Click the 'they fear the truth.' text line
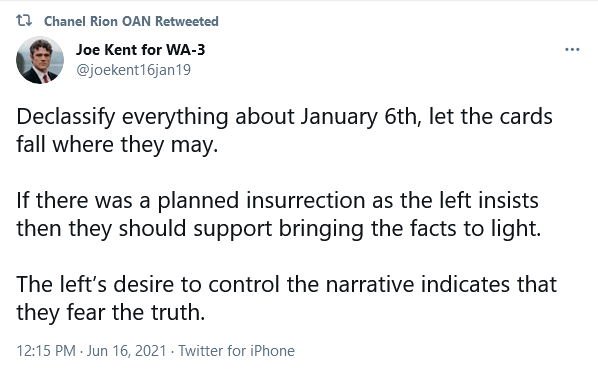Image resolution: width=598 pixels, height=370 pixels. coord(111,313)
